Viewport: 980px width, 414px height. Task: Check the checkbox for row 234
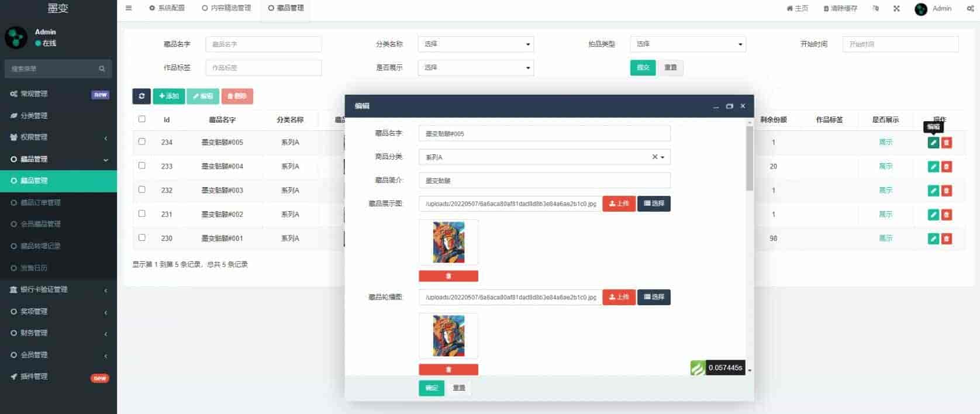tap(142, 142)
